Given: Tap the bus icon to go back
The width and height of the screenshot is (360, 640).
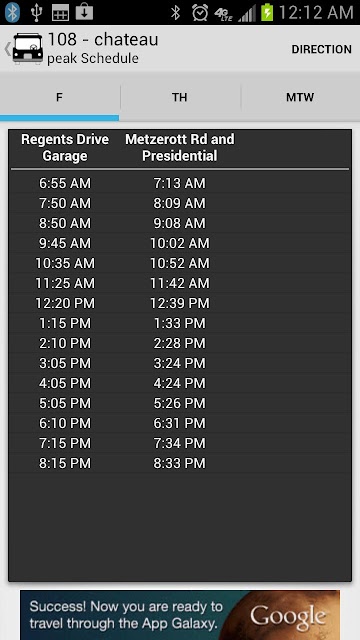Looking at the screenshot, I should tap(28, 49).
